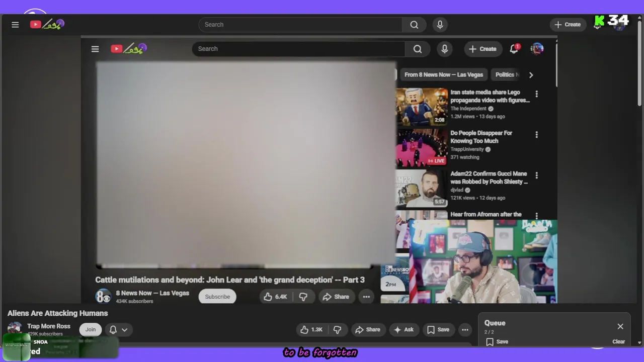Open options for Iran state media video
Viewport: 644px width, 362px height.
(x=536, y=94)
